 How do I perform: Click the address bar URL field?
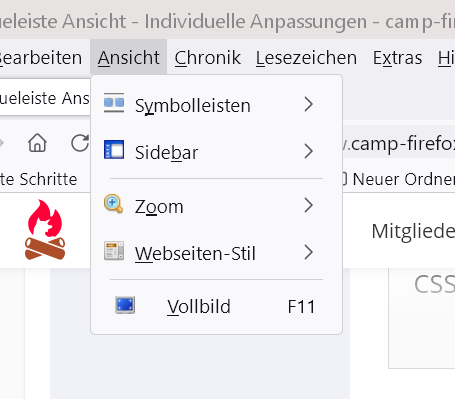click(x=399, y=144)
